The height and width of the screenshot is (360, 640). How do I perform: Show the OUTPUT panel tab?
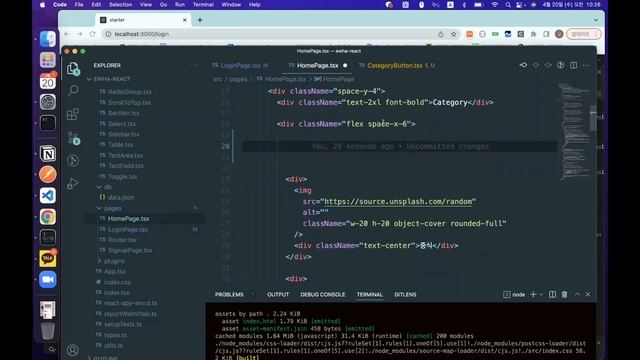[278, 294]
